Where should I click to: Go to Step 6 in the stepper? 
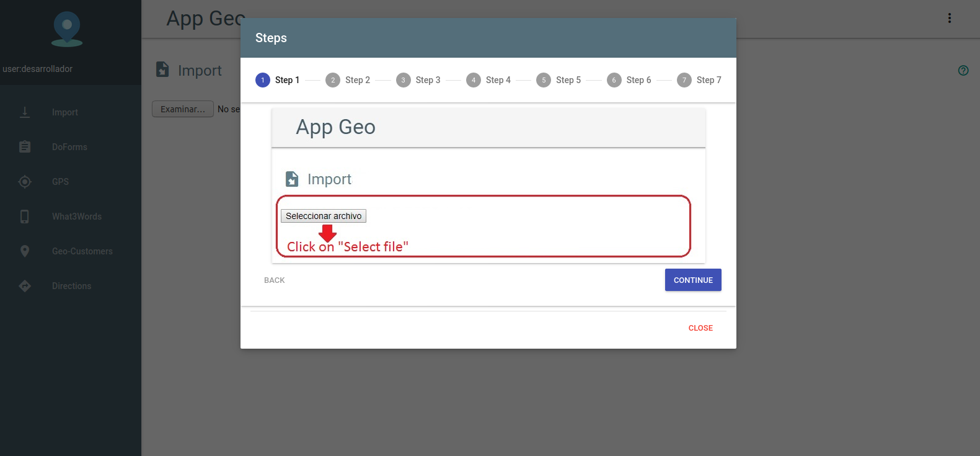click(629, 80)
